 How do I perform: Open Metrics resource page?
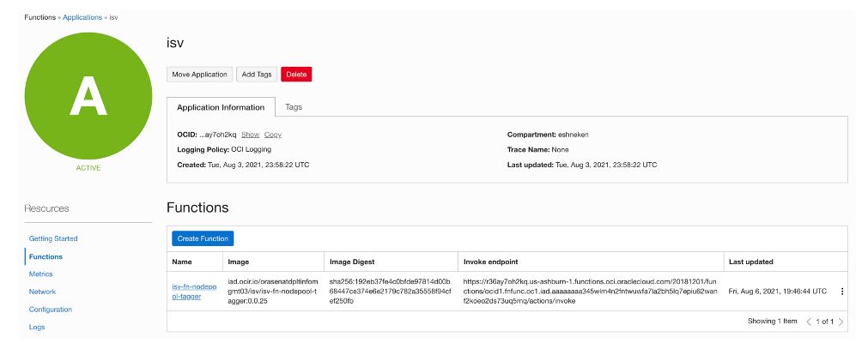click(x=41, y=274)
